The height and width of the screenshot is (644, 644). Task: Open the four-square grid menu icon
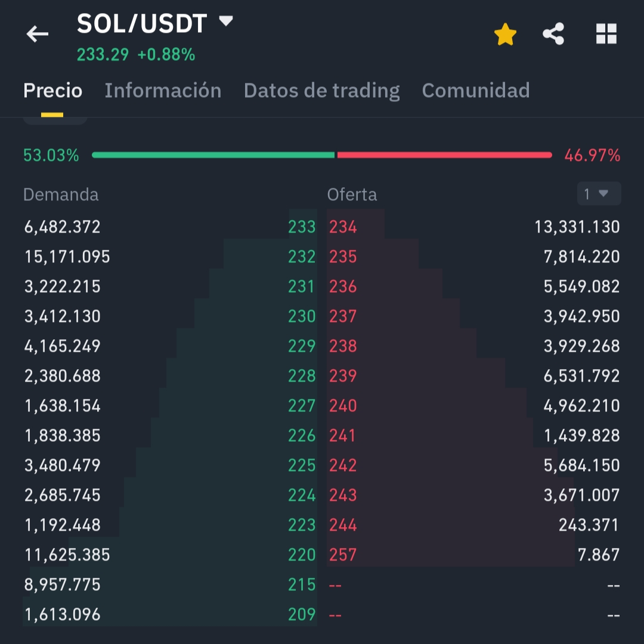(606, 34)
